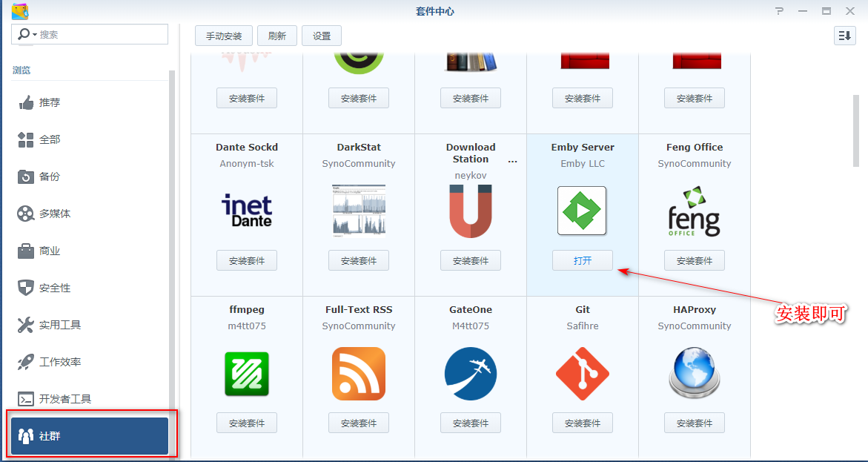Select 实用工具 in the sidebar

tap(90, 325)
